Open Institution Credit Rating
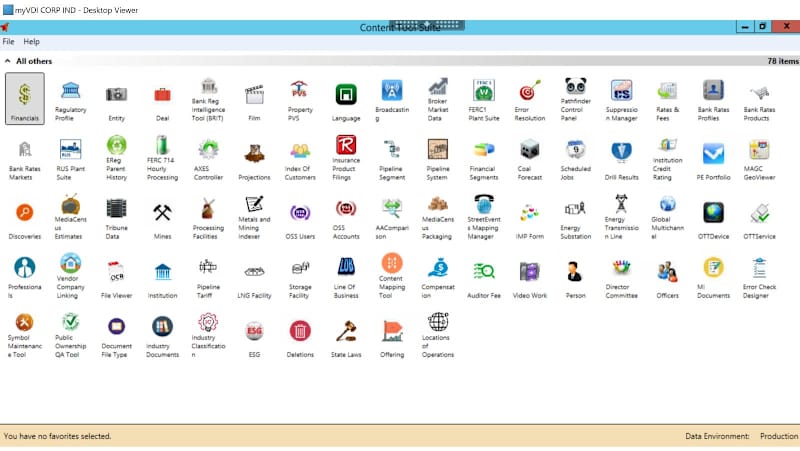Image resolution: width=800 pixels, height=451 pixels. coord(667,159)
